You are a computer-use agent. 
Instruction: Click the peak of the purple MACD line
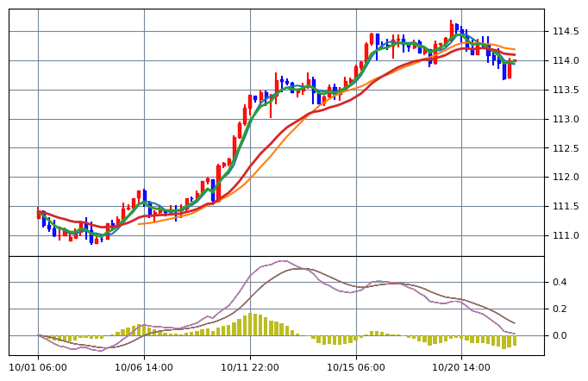pos(281,260)
